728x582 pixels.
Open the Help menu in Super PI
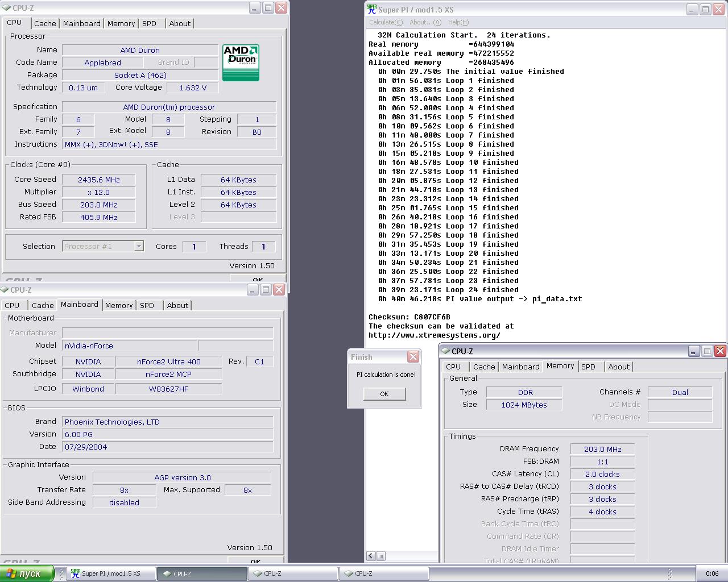(458, 22)
